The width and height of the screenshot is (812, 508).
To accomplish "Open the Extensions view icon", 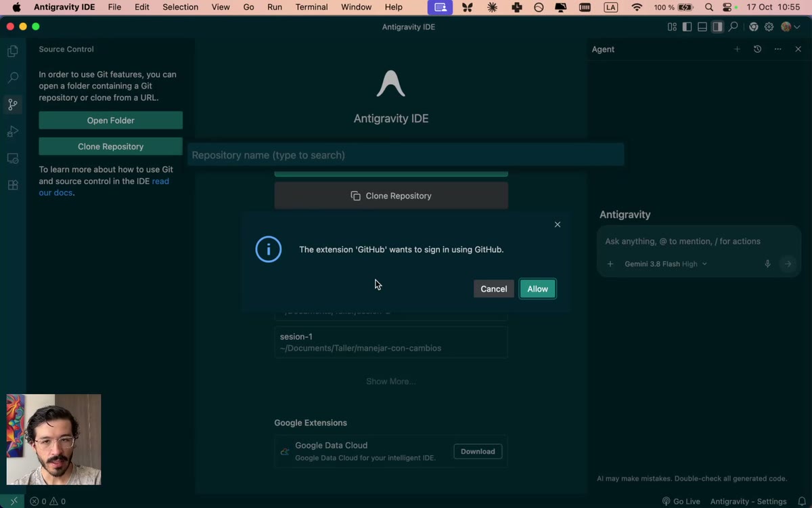I will (x=13, y=185).
